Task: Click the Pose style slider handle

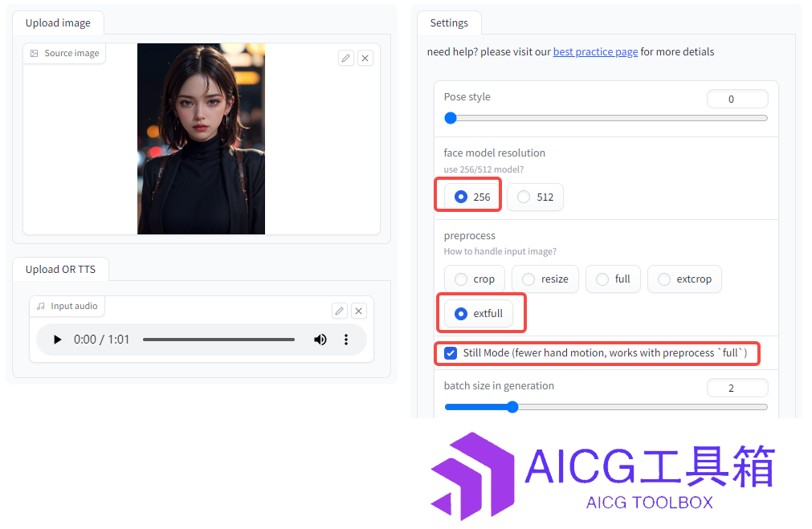Action: pyautogui.click(x=451, y=118)
